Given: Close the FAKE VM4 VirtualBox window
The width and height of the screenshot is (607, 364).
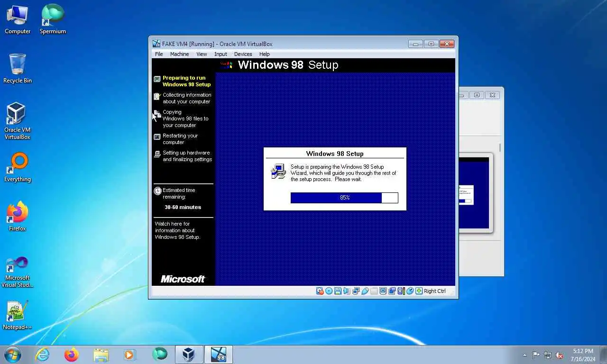Looking at the screenshot, I should (x=447, y=44).
